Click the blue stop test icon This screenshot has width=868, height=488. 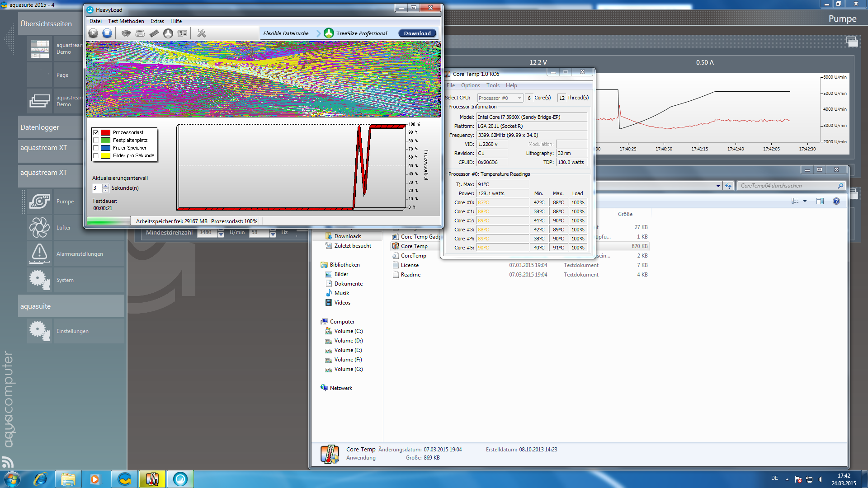coord(107,33)
